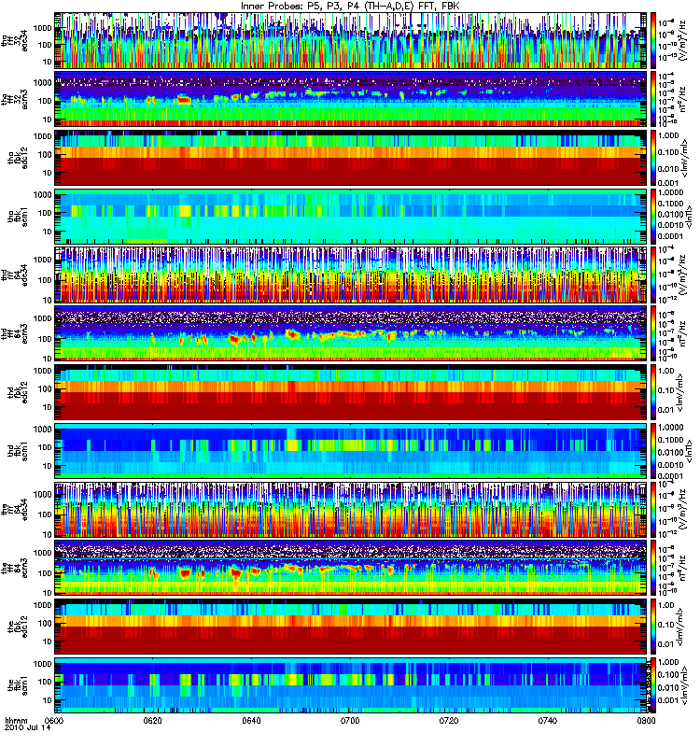The height and width of the screenshot is (747, 700).
Task: Click the 0800 time axis label
Action: click(x=646, y=720)
